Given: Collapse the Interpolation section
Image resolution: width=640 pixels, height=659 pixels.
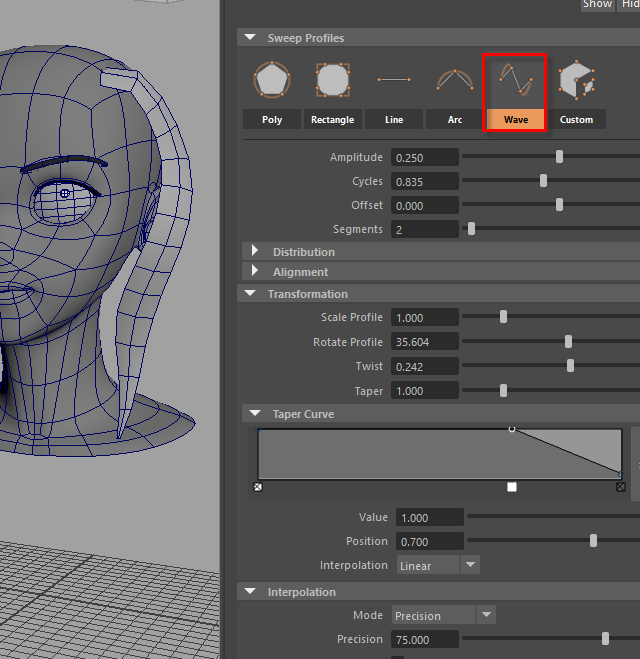Looking at the screenshot, I should pos(250,591).
